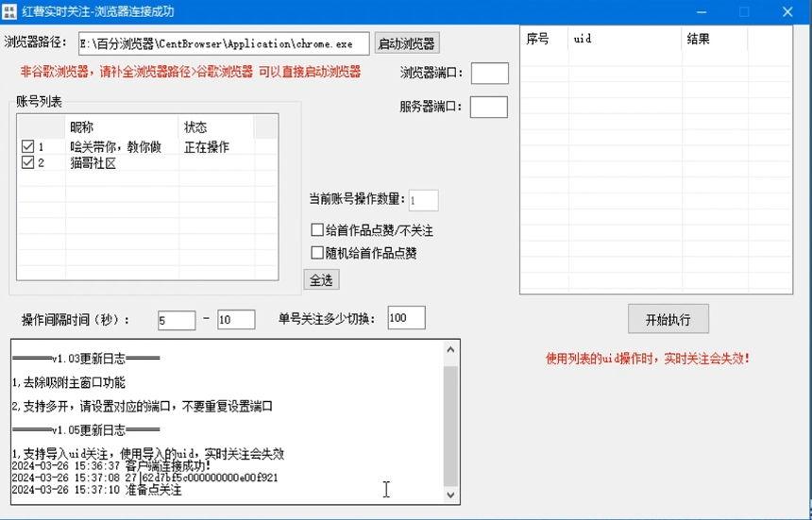Click the 浏览器端口 input box

[489, 74]
